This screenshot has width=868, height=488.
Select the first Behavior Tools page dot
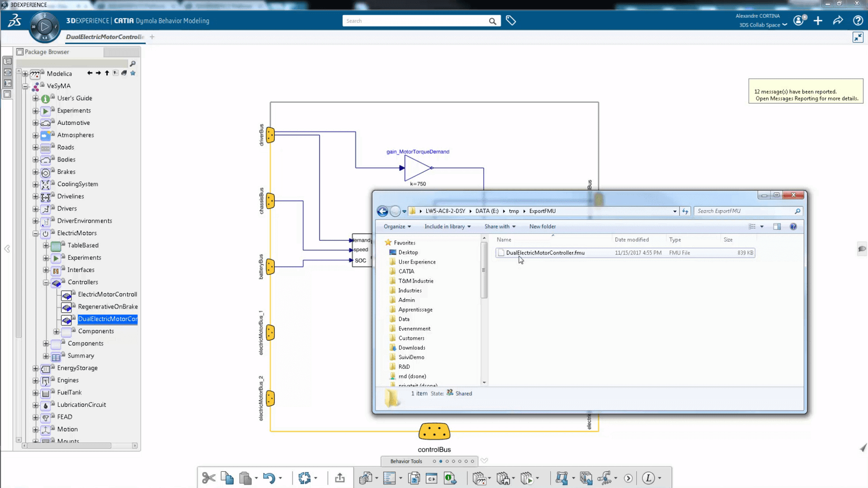coord(434,461)
